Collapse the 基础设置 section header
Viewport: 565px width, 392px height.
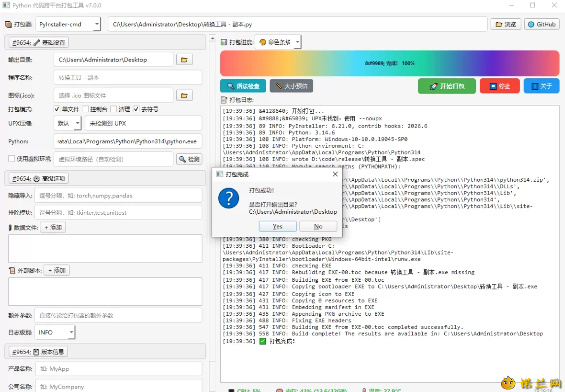tap(38, 42)
